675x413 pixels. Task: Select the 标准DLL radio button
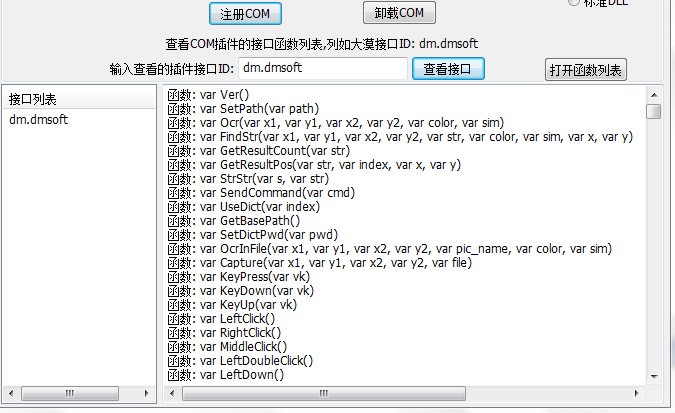(x=574, y=2)
